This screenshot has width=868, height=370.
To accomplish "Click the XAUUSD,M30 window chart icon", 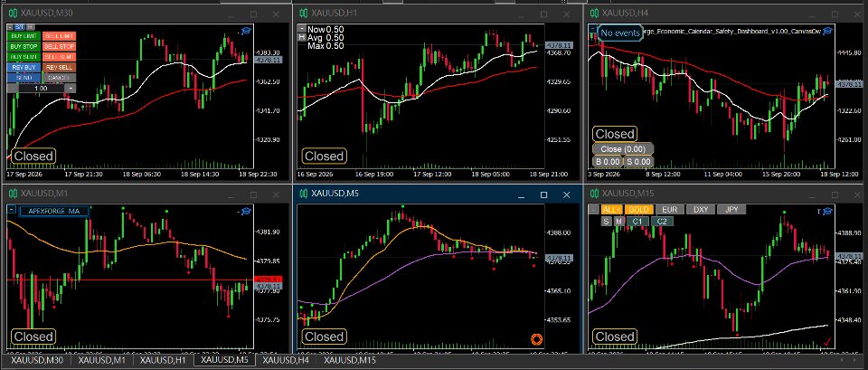I will [13, 14].
